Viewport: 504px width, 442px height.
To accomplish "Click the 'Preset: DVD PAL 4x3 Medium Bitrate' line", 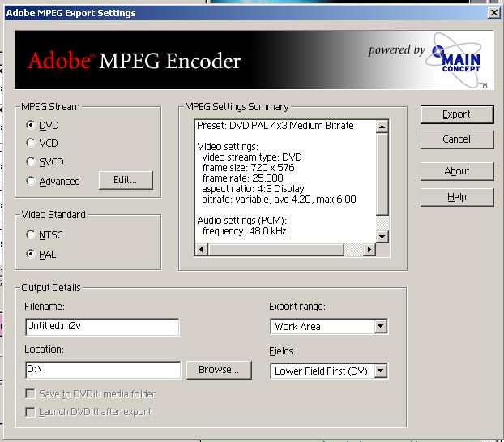I will coord(275,126).
